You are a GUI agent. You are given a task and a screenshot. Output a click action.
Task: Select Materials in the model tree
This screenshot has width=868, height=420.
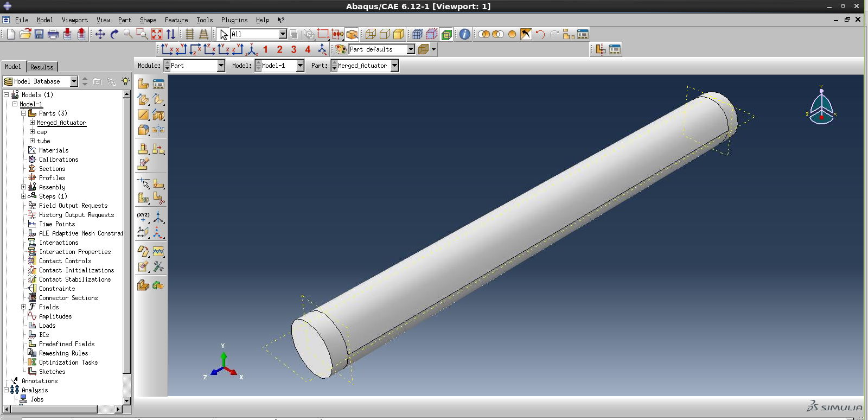54,150
